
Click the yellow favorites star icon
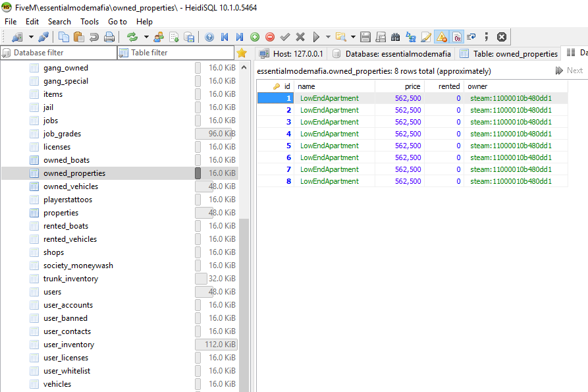point(242,53)
